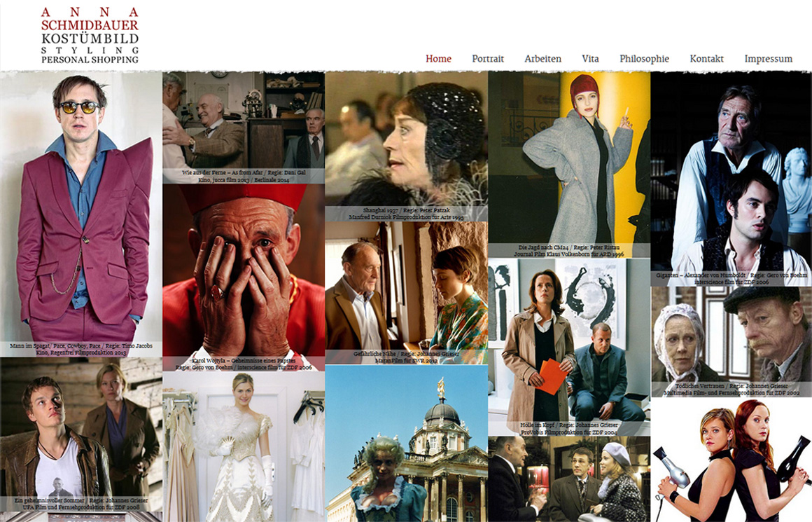Open the Home menu item
This screenshot has height=522, width=812.
(438, 59)
